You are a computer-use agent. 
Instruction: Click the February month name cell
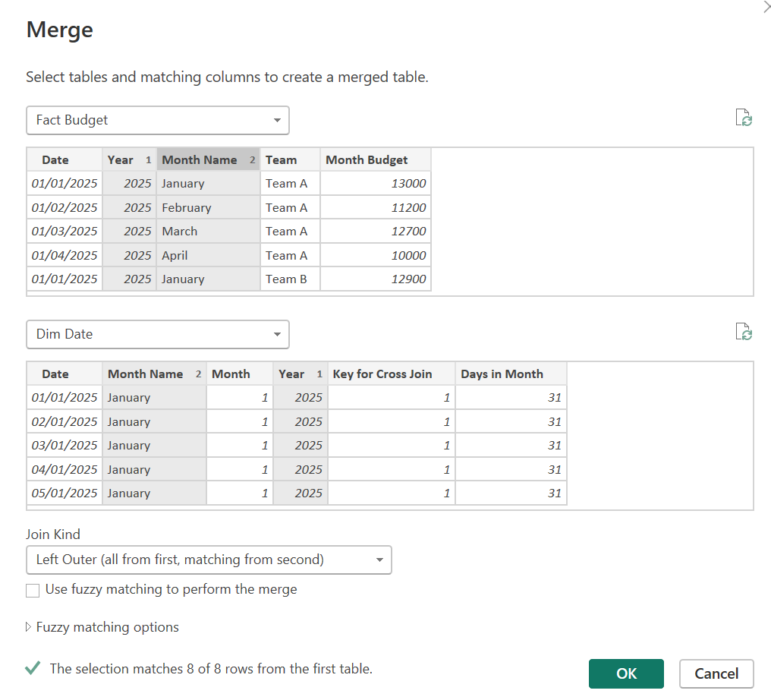[x=209, y=207]
